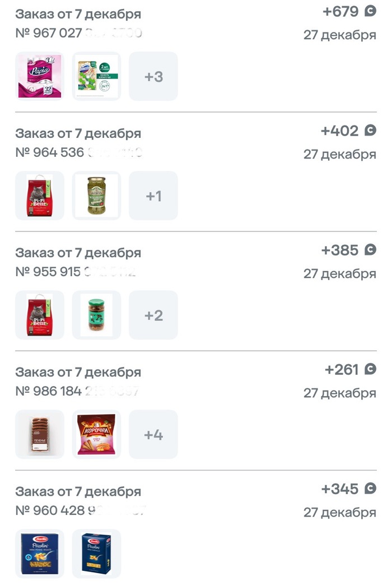The height and width of the screenshot is (586, 392).
Task: Expand the +3 more items tile
Action: click(153, 77)
